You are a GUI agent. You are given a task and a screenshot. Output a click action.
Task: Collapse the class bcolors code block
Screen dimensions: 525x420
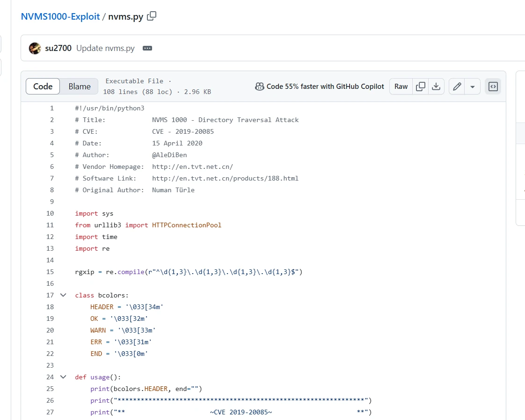63,295
